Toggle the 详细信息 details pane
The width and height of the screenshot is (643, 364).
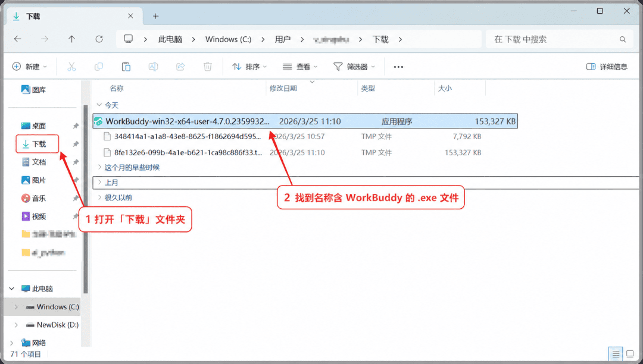click(607, 67)
